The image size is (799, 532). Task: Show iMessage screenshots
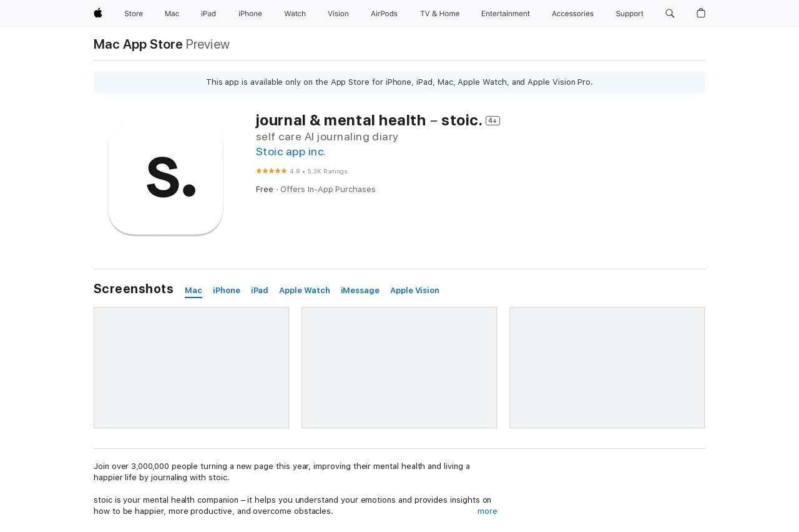[x=360, y=291]
